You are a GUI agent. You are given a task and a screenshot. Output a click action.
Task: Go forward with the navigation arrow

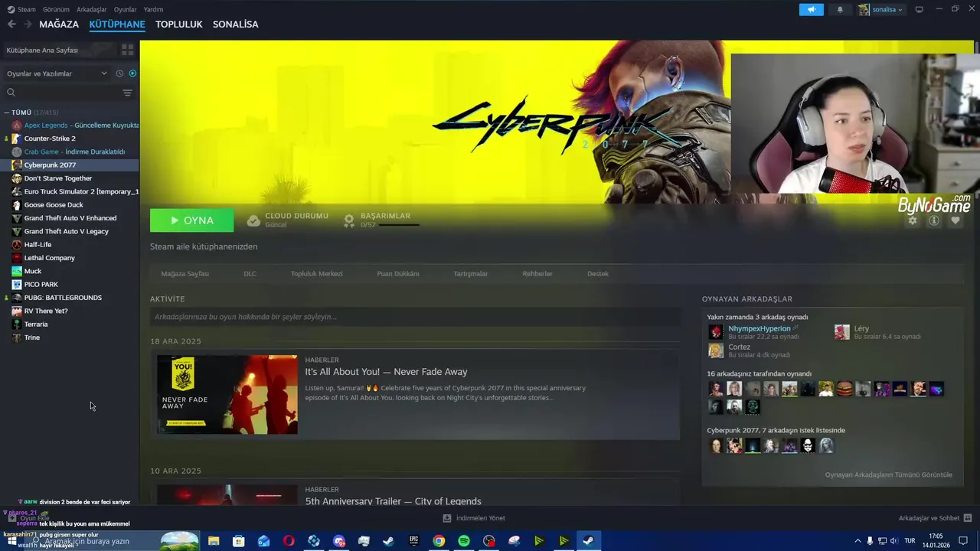pos(28,24)
